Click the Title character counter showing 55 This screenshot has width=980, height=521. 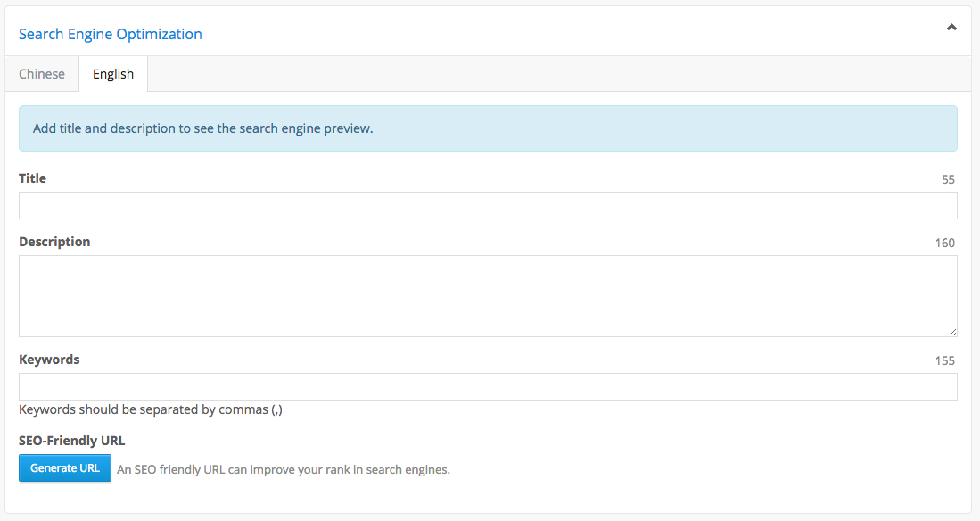948,179
